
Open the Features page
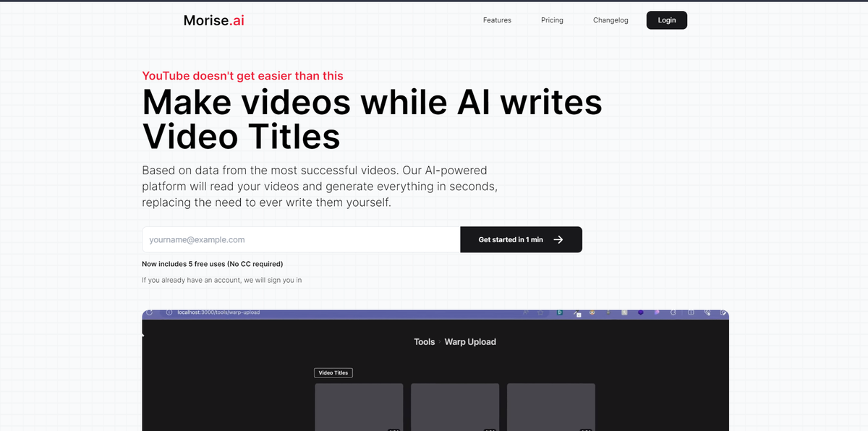tap(497, 20)
